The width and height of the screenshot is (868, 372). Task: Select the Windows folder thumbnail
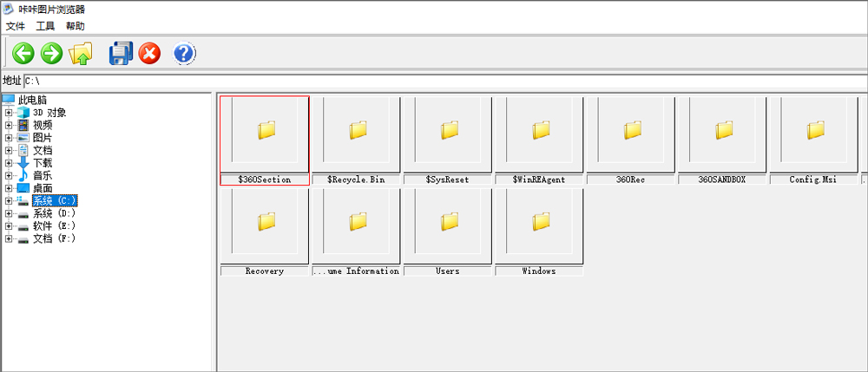(x=539, y=226)
